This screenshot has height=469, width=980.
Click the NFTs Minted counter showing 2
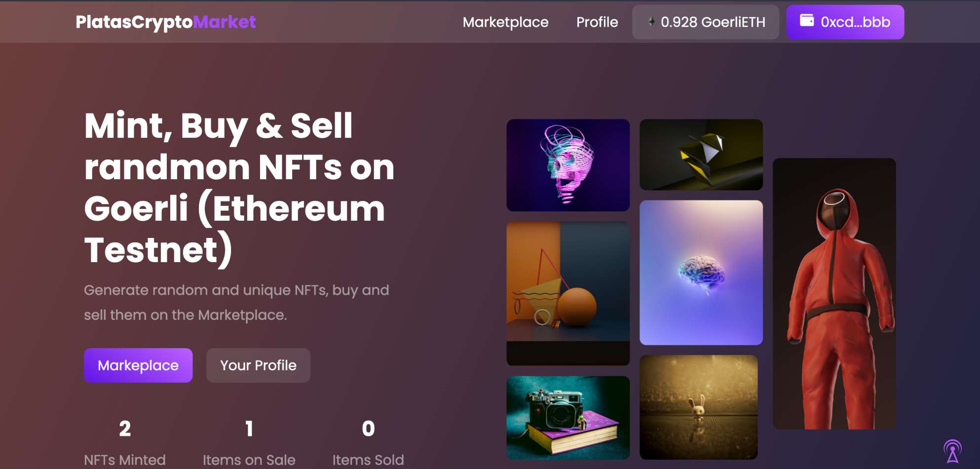click(125, 439)
